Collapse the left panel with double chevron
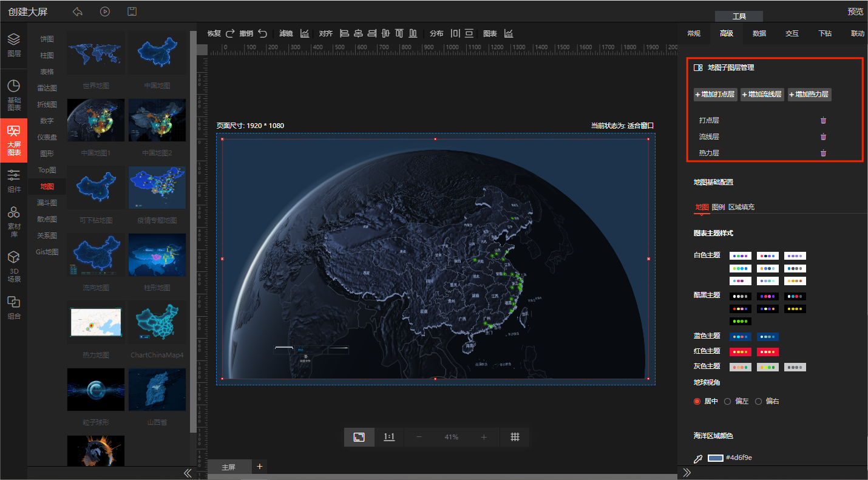 (x=188, y=473)
